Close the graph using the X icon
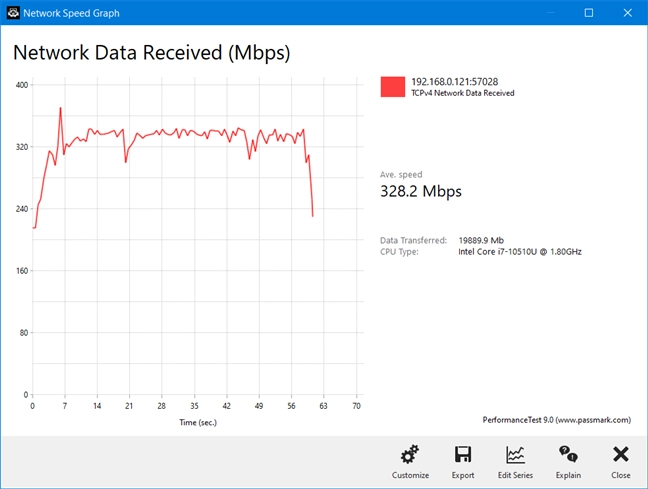This screenshot has height=489, width=648. pos(621,454)
